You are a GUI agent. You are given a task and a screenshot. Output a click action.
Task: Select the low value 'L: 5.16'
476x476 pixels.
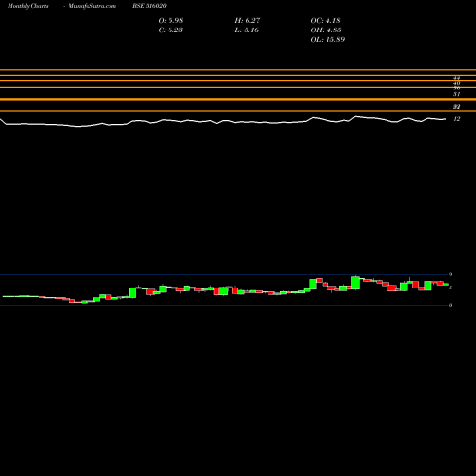(x=247, y=30)
